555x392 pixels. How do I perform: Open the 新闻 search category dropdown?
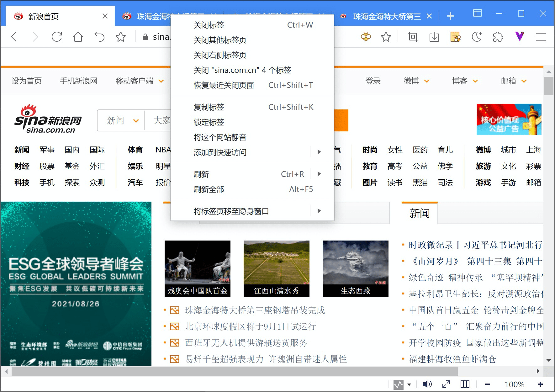(x=121, y=120)
